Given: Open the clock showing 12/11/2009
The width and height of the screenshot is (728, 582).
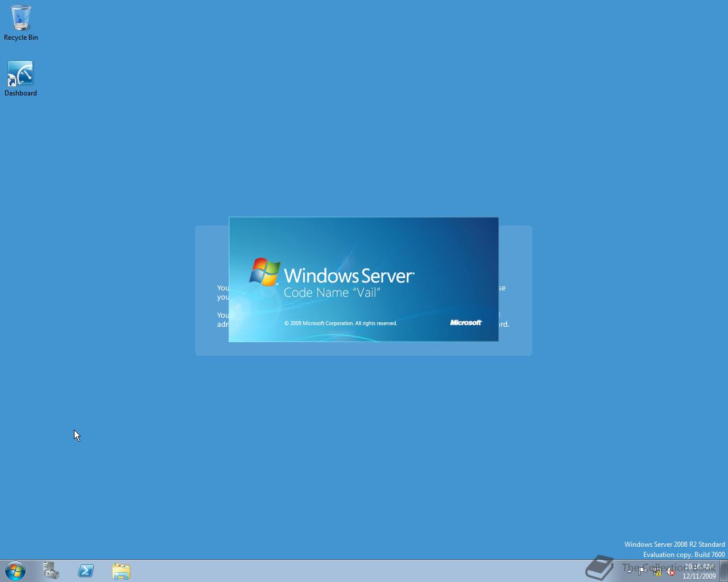Looking at the screenshot, I should (699, 571).
